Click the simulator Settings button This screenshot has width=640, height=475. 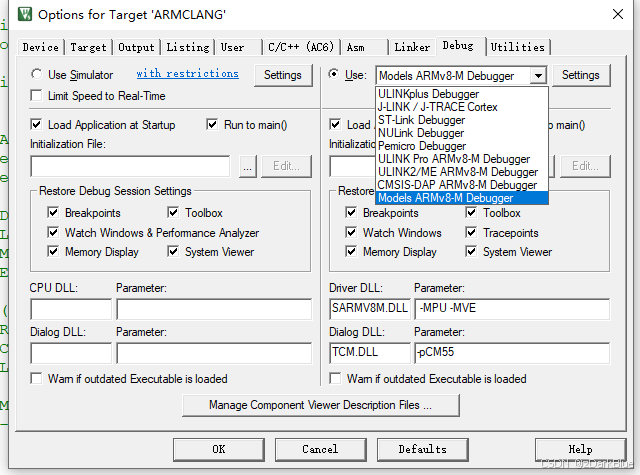[x=283, y=75]
